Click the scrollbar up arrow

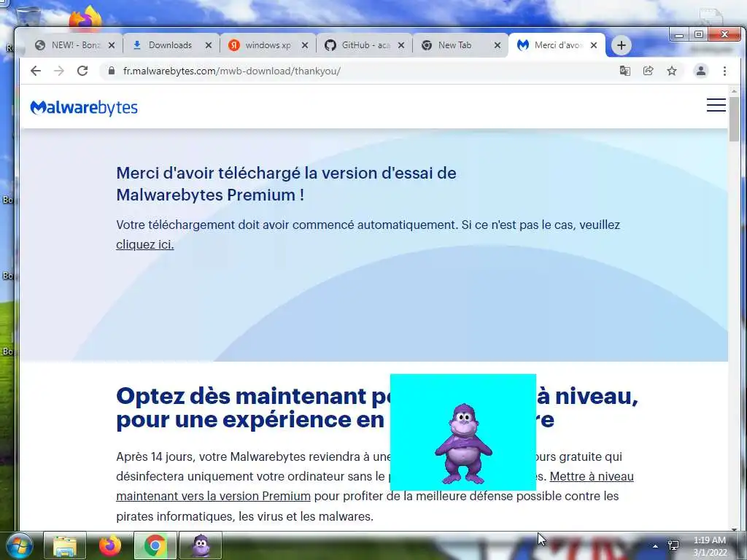734,90
